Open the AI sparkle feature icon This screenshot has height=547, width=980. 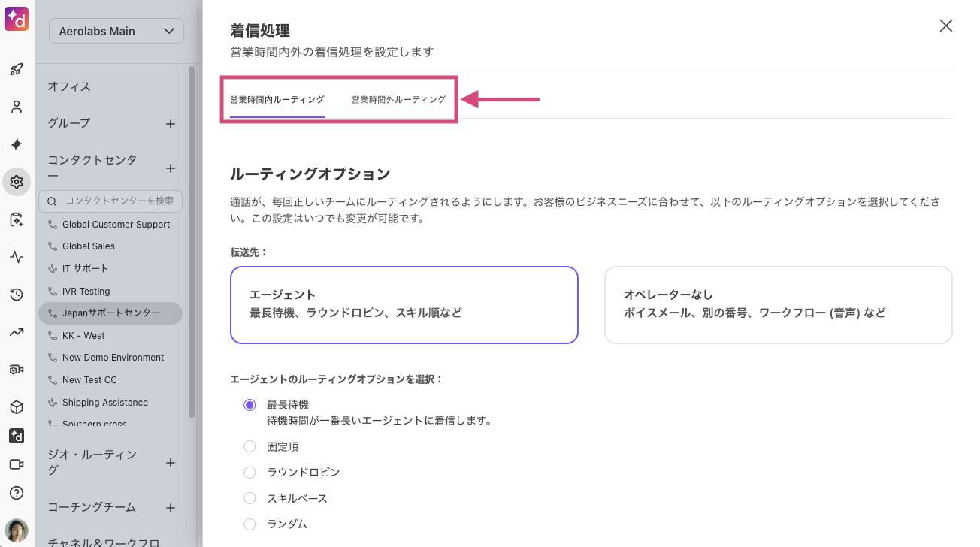coord(17,144)
